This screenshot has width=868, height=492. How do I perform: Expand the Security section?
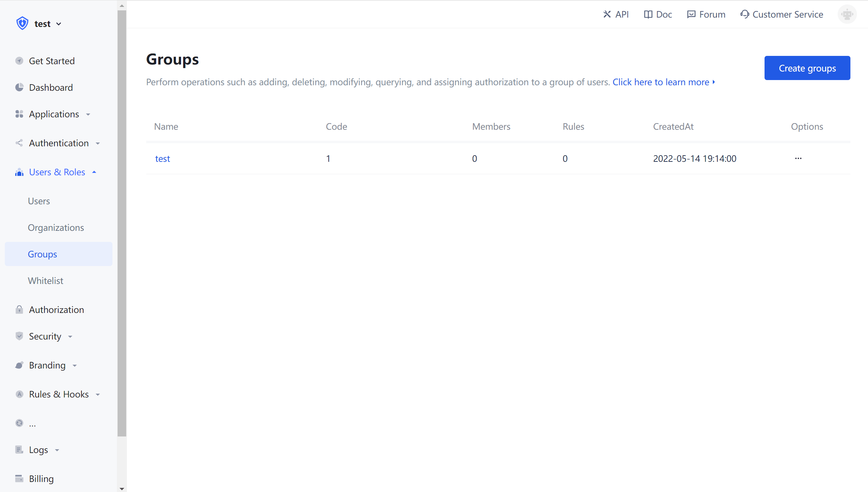(x=70, y=336)
